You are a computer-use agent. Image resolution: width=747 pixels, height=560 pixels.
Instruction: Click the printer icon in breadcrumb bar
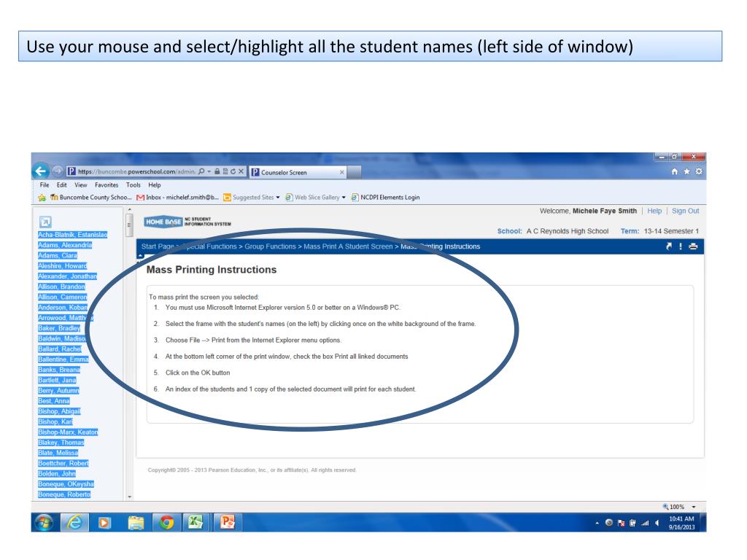click(x=693, y=246)
